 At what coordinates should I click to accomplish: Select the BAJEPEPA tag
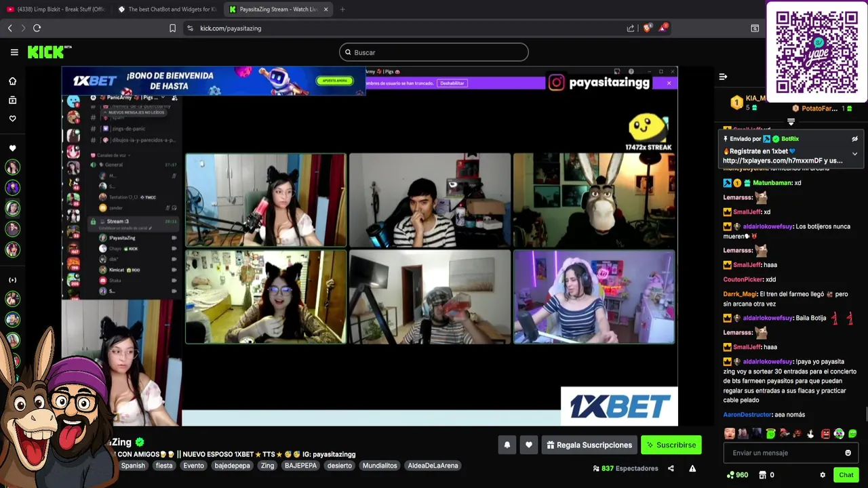[x=300, y=466]
